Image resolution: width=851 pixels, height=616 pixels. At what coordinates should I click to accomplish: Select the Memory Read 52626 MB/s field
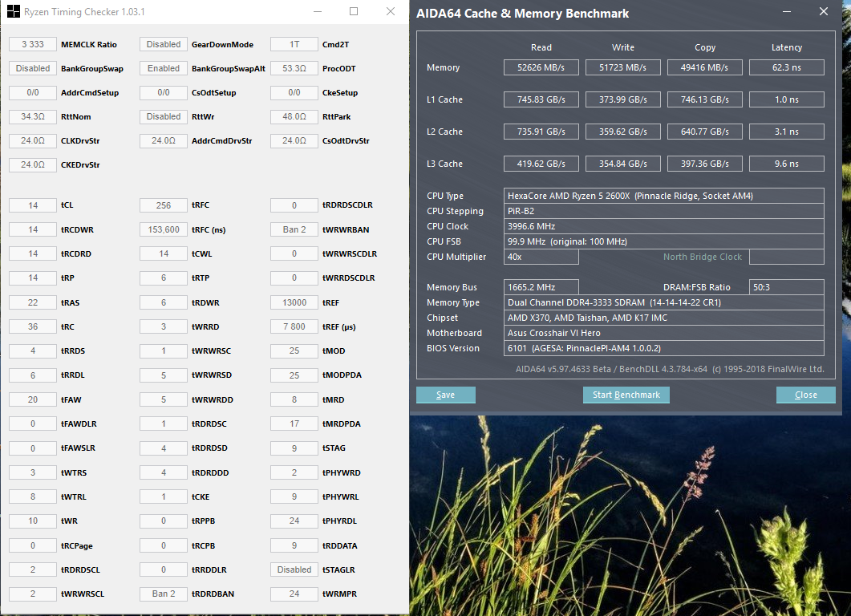click(541, 67)
